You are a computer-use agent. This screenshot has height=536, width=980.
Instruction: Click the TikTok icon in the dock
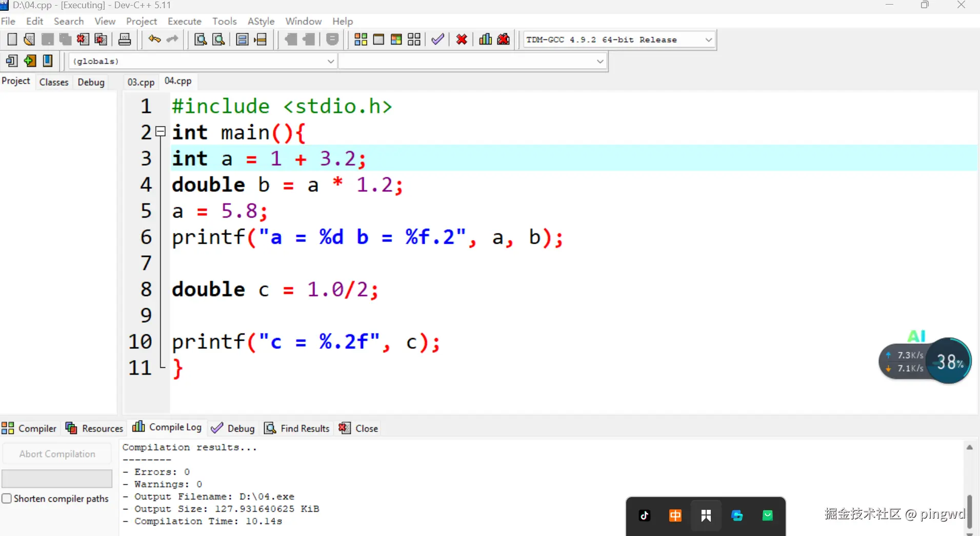pyautogui.click(x=645, y=515)
